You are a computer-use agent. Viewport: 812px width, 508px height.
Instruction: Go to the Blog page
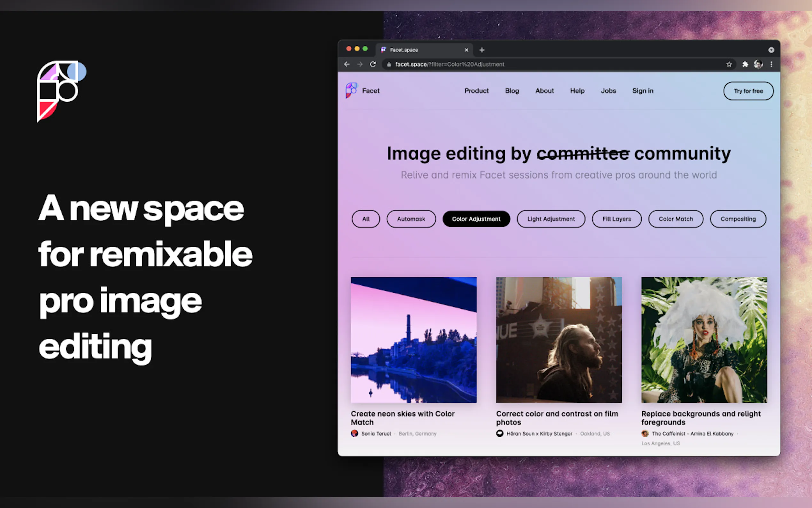coord(511,91)
